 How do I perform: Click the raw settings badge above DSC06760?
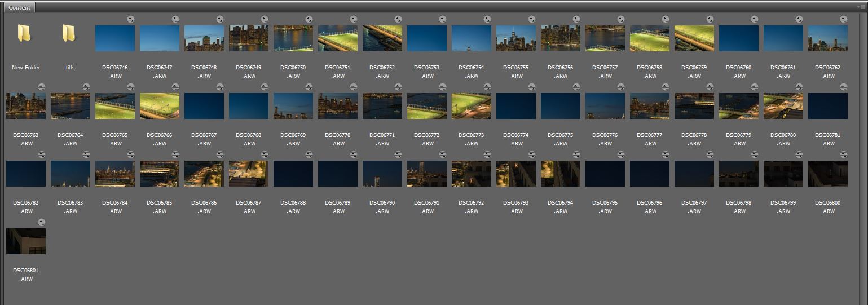(754, 19)
